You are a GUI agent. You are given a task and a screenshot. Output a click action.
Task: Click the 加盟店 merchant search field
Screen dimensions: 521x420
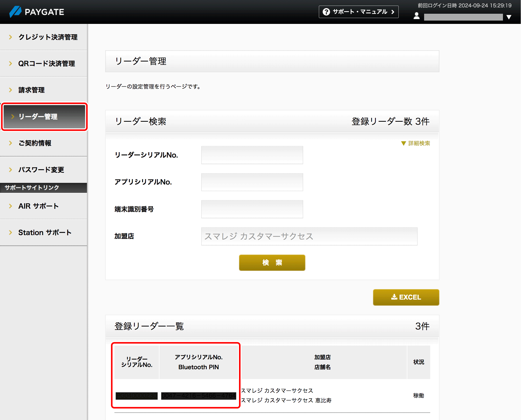(x=309, y=236)
